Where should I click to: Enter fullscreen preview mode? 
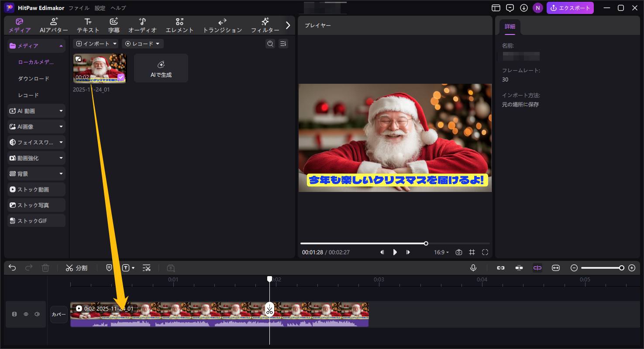[485, 252]
